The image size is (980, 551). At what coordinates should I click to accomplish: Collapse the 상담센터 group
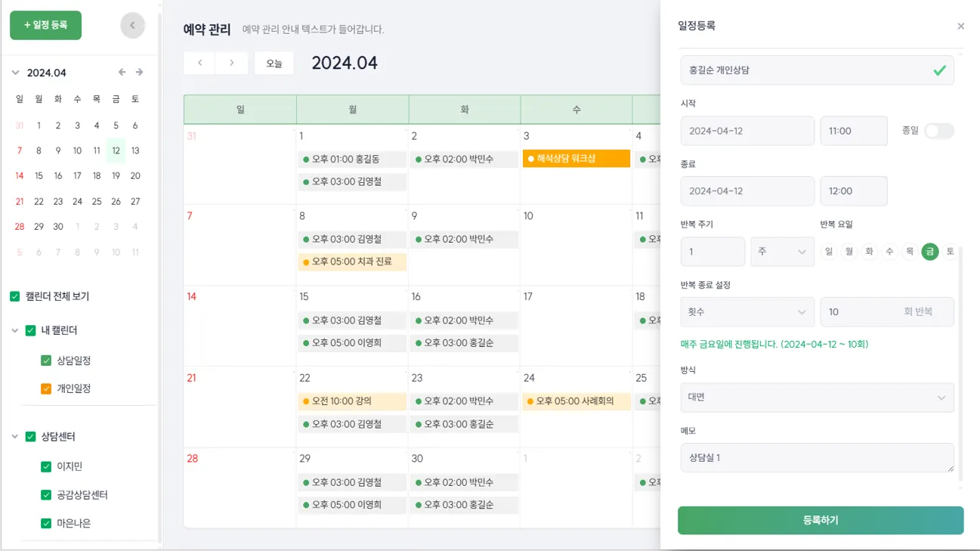click(15, 436)
